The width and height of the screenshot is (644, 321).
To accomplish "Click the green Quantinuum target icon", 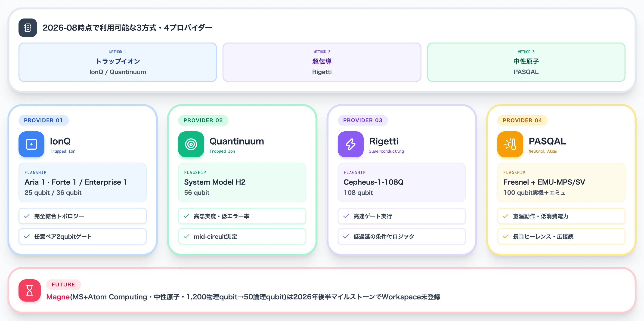I will pos(191,144).
